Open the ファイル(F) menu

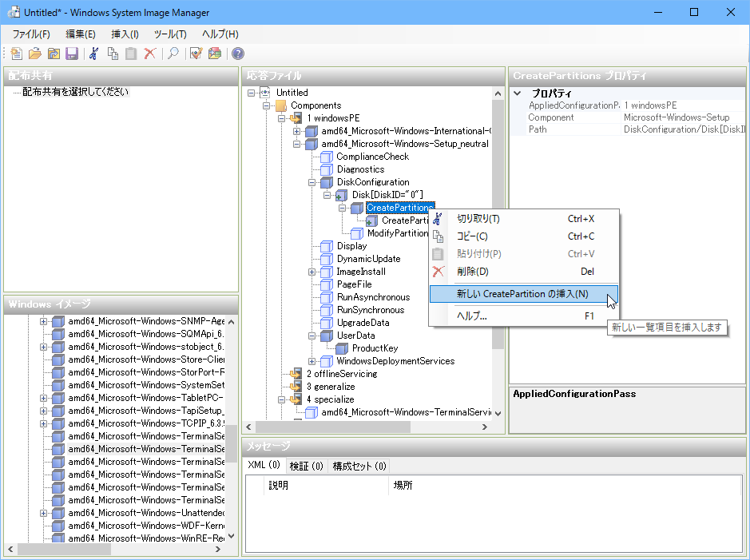[x=31, y=34]
